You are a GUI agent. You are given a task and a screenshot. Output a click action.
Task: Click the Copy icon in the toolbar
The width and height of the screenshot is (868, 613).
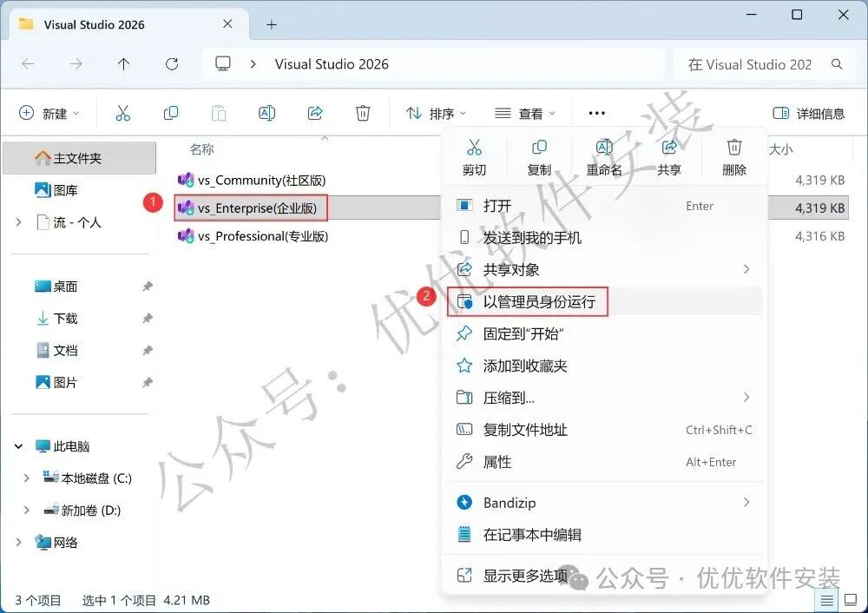coord(171,114)
